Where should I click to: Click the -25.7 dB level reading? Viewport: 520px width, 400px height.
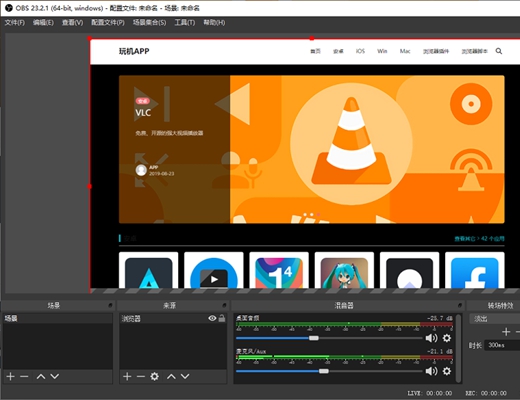(x=440, y=318)
